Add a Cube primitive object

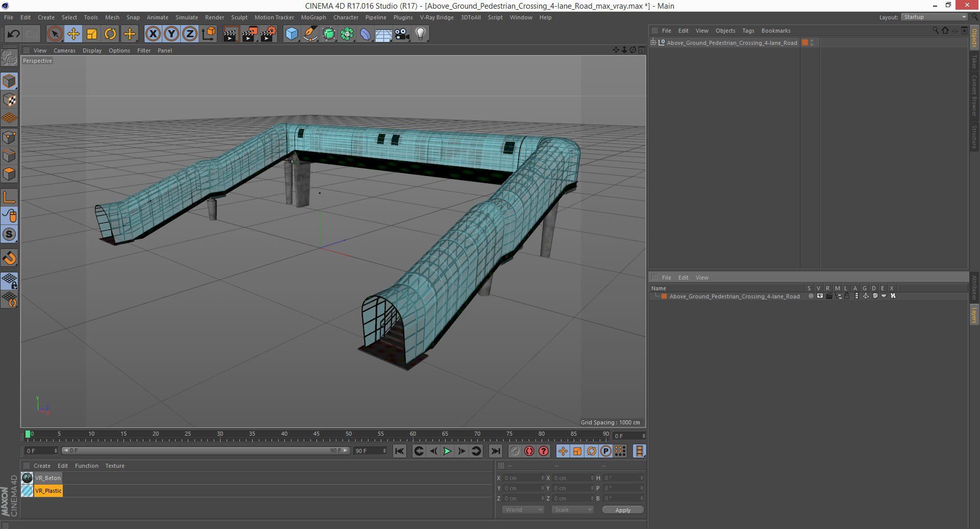pyautogui.click(x=291, y=34)
